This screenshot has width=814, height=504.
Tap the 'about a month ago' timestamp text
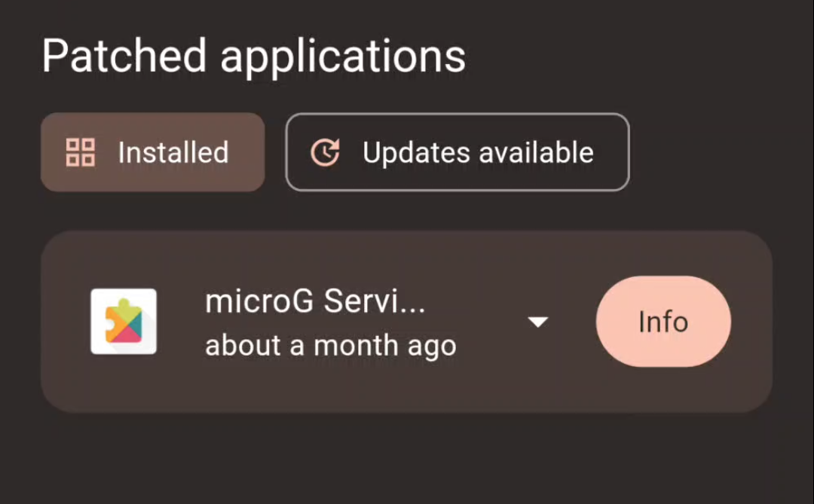tap(329, 345)
